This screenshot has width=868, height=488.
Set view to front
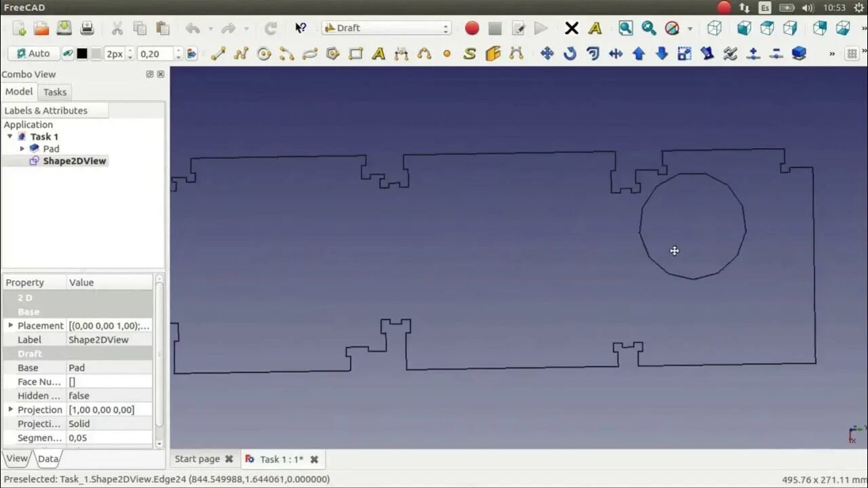click(x=744, y=28)
